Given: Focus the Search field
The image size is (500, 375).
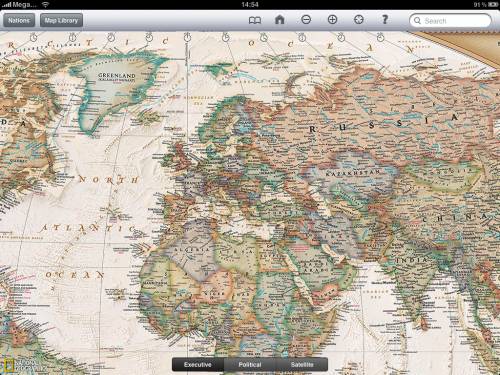Looking at the screenshot, I should coord(450,21).
